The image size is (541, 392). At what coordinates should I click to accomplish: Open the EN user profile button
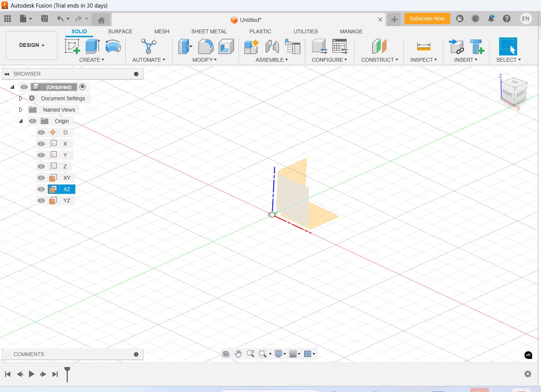pyautogui.click(x=525, y=19)
